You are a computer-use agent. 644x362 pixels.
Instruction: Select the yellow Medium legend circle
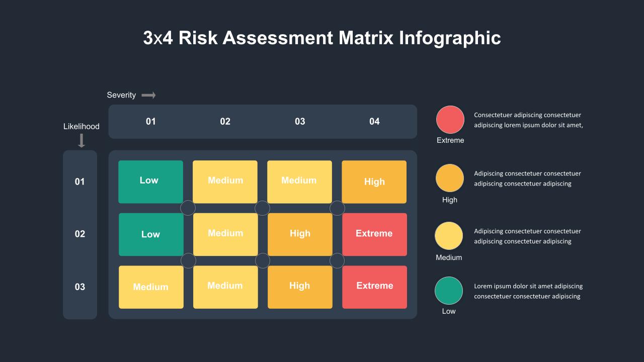click(449, 235)
